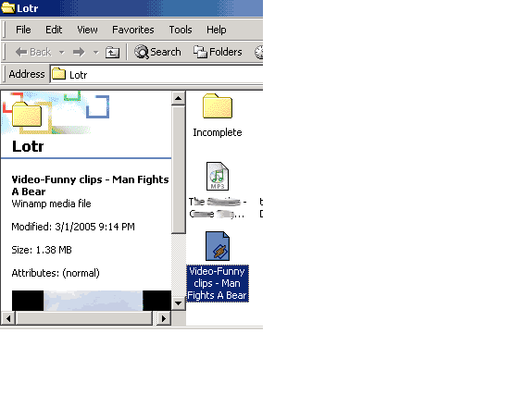
Task: Click the Forward arrow toolbar button
Action: [79, 52]
